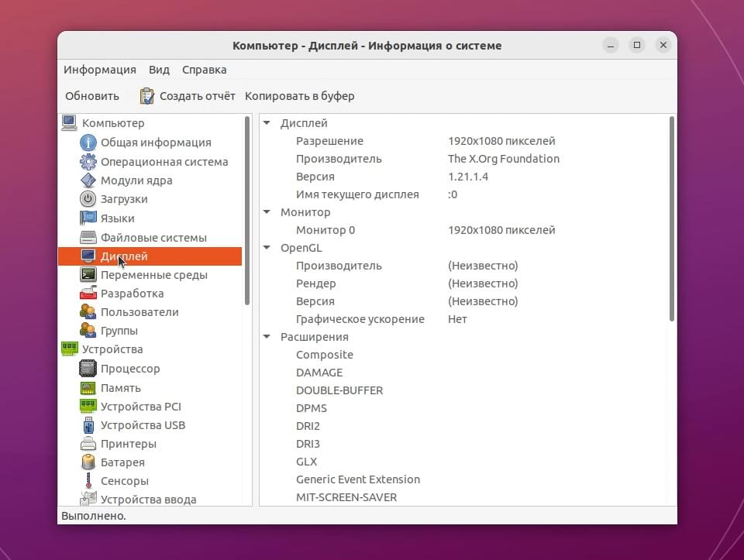Viewport: 744px width, 560px height.
Task: Click the memory icon beside Память
Action: [88, 388]
